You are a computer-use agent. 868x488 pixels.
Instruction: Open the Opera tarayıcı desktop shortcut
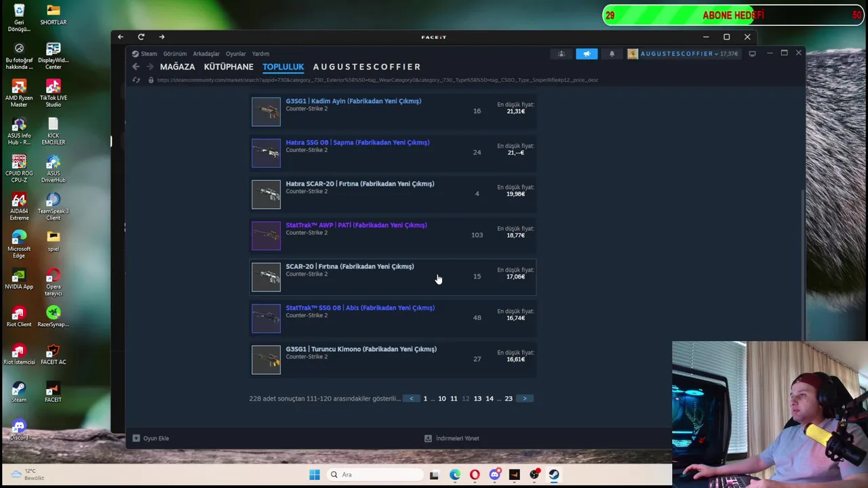(x=53, y=281)
